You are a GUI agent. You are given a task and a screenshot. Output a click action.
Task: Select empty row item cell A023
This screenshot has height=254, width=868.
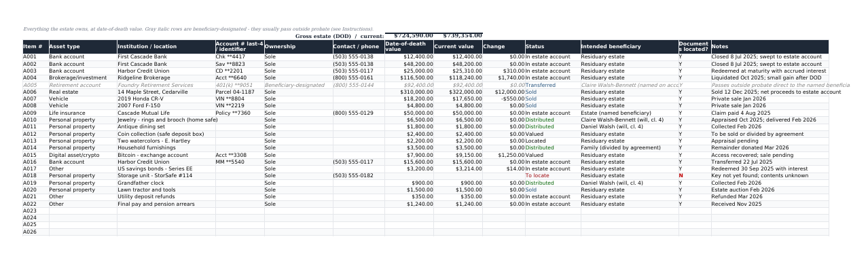coord(35,211)
